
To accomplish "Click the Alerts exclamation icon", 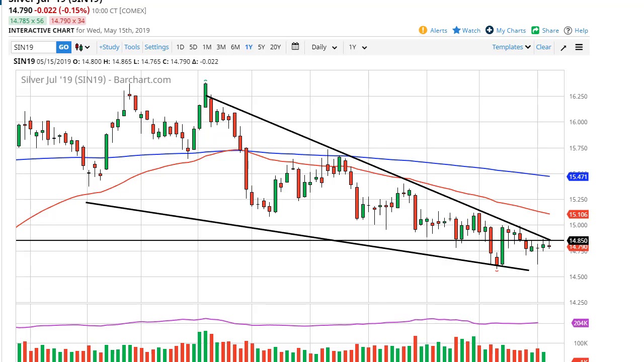I will point(423,30).
